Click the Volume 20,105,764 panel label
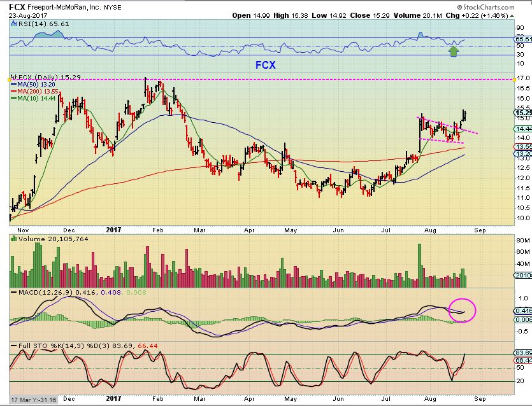Image resolution: width=532 pixels, height=406 pixels. [x=54, y=239]
